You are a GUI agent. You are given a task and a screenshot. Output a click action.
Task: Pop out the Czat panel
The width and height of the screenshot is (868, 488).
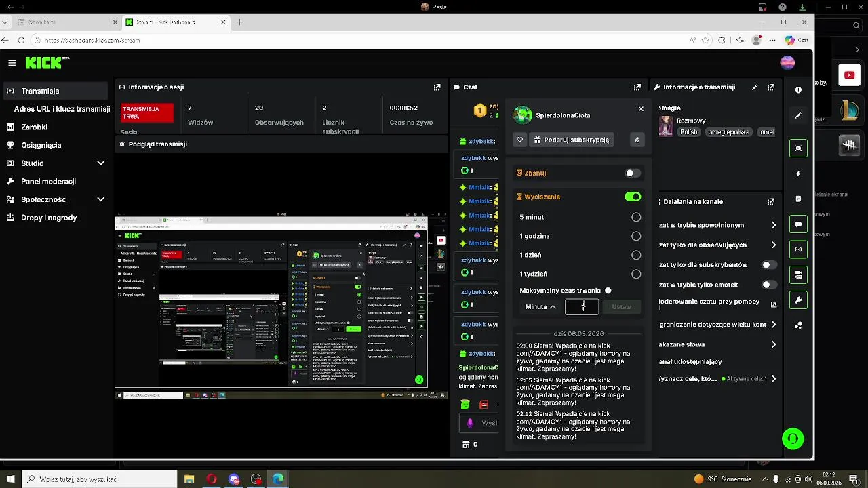pyautogui.click(x=637, y=87)
